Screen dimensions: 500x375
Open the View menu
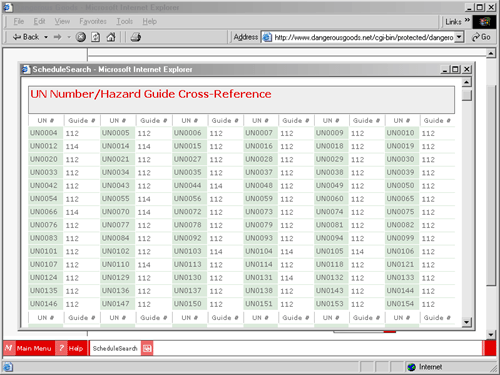[62, 21]
